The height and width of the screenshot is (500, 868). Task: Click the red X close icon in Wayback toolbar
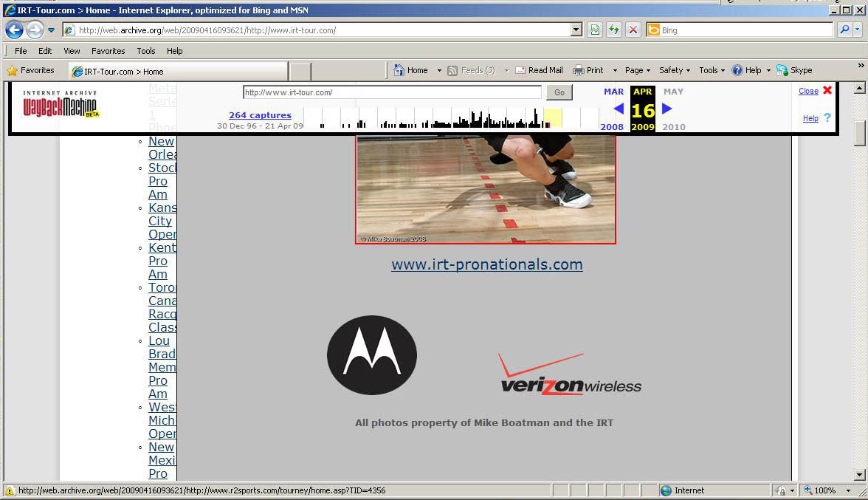click(x=827, y=89)
